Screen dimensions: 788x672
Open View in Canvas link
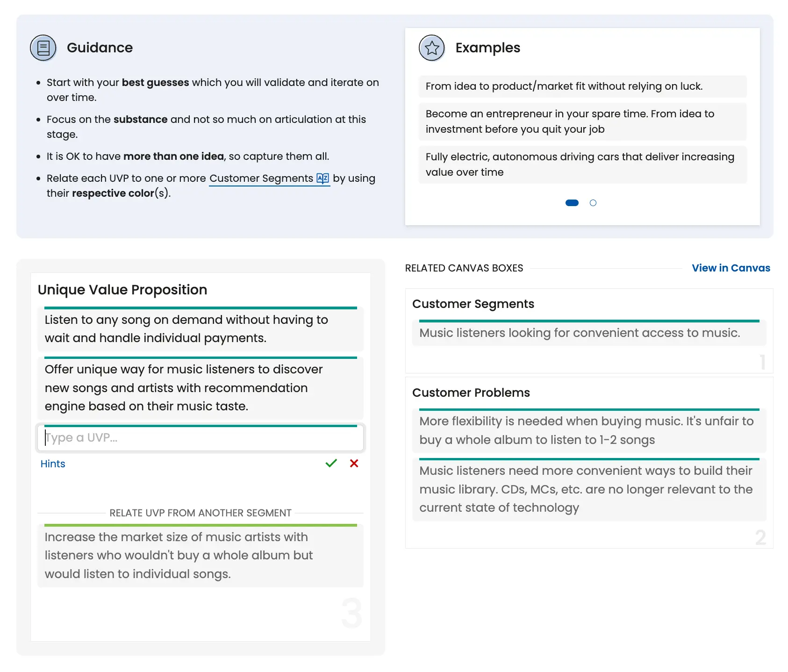tap(731, 268)
